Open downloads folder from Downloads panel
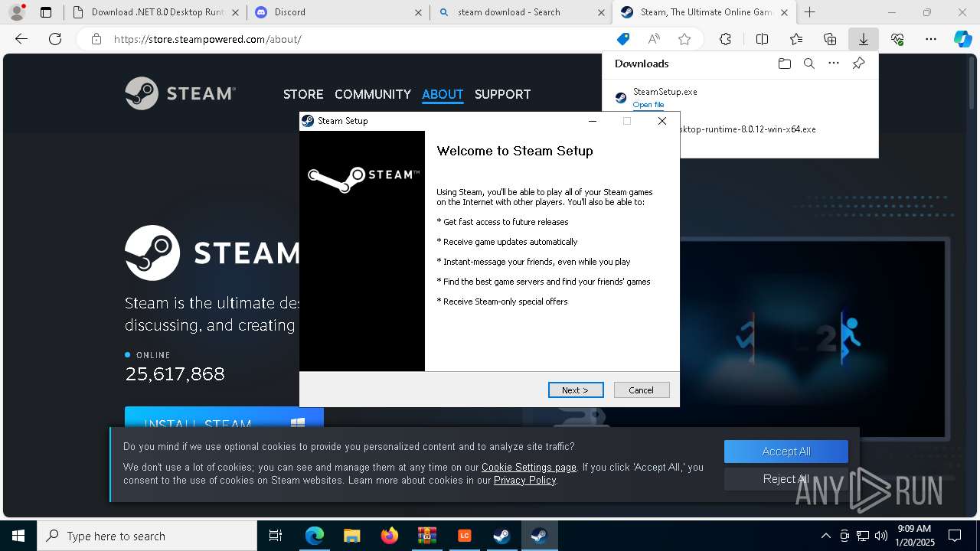 point(784,64)
